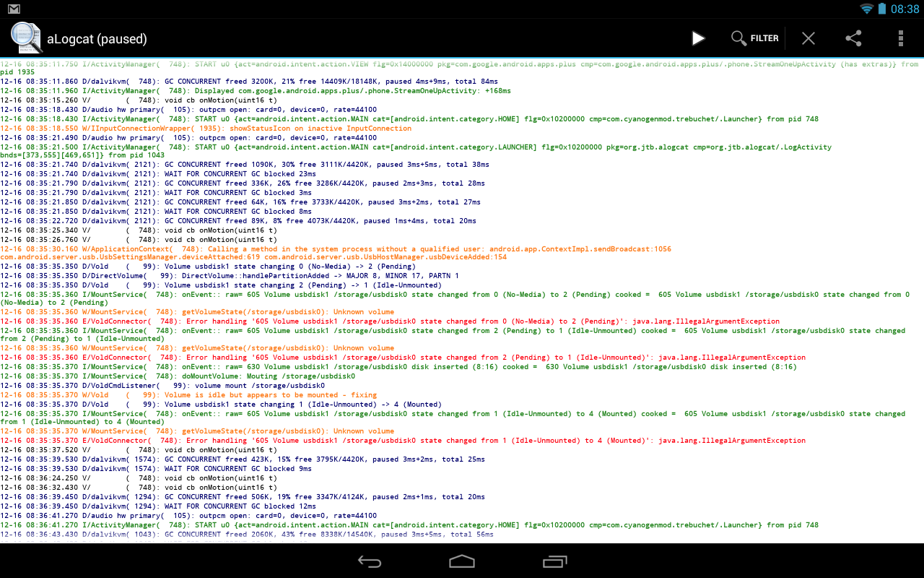Tap the battery status icon
Viewport: 924px width, 578px height.
pos(882,9)
